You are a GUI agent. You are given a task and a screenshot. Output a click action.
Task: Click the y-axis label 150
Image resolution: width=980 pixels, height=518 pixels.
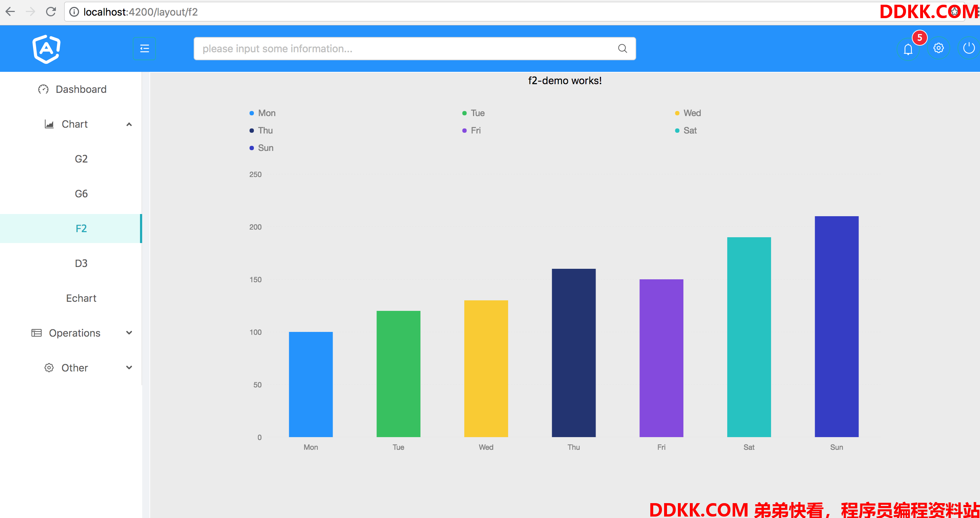coord(255,279)
